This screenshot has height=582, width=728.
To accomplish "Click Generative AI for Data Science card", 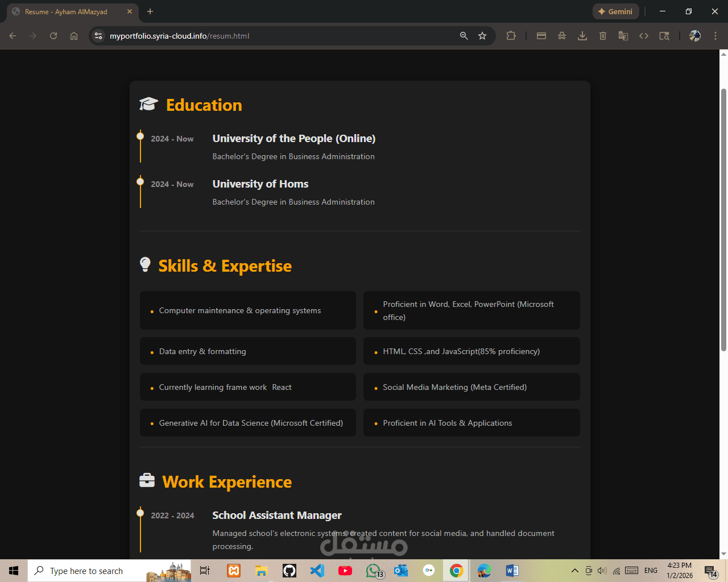I will pyautogui.click(x=248, y=423).
